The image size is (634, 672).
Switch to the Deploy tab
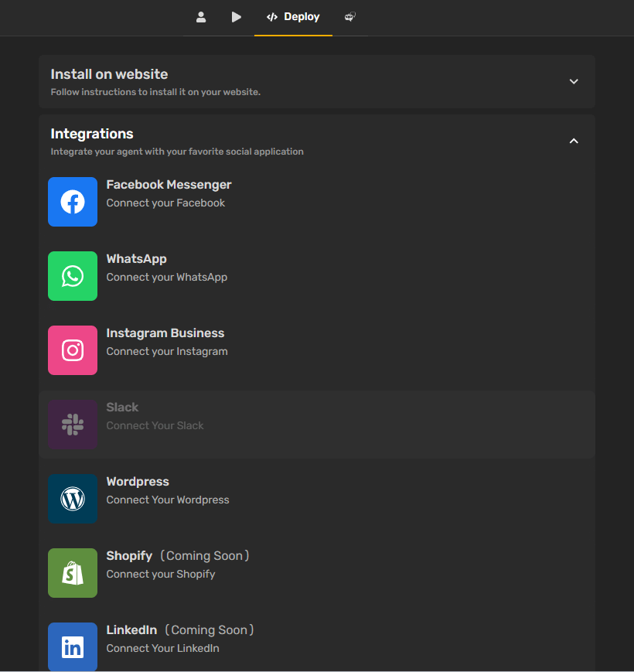pos(293,17)
